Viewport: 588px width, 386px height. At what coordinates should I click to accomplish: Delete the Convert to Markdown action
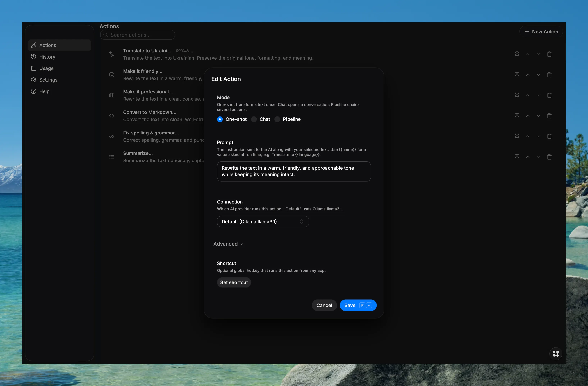[549, 116]
